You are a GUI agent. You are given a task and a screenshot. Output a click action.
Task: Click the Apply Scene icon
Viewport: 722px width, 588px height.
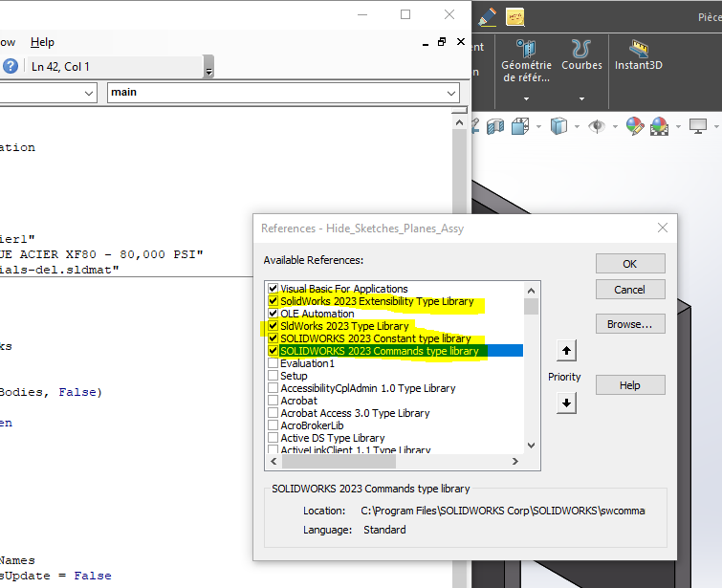click(x=660, y=126)
